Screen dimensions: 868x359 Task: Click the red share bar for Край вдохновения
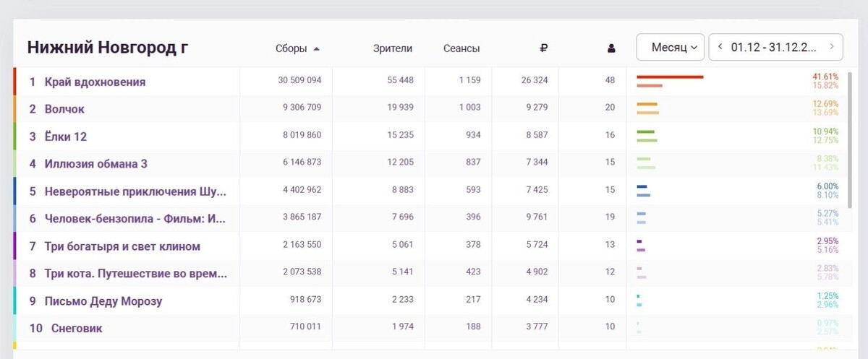point(670,77)
